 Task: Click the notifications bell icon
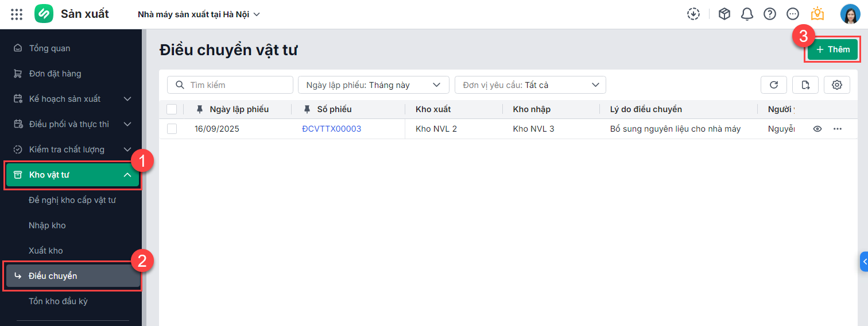747,14
